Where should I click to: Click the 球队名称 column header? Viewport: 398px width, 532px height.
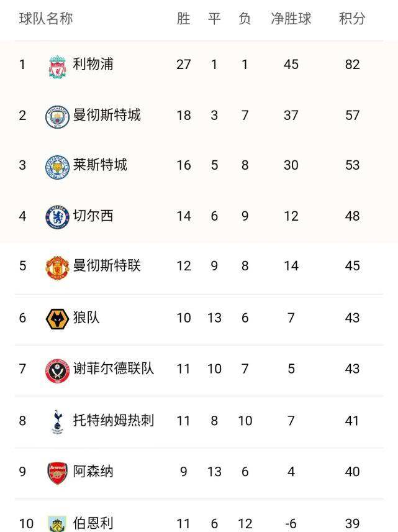[x=46, y=19]
